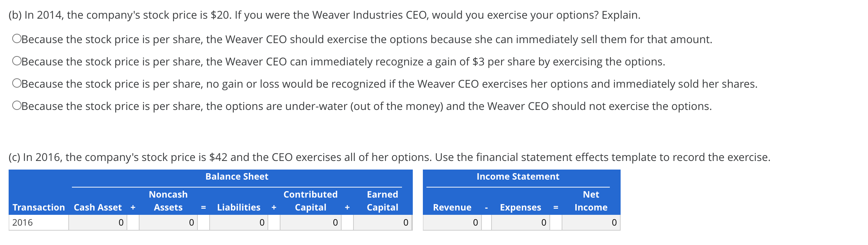Screen dimensions: 868x245
Task: Click the Net Income column header
Action: point(590,201)
